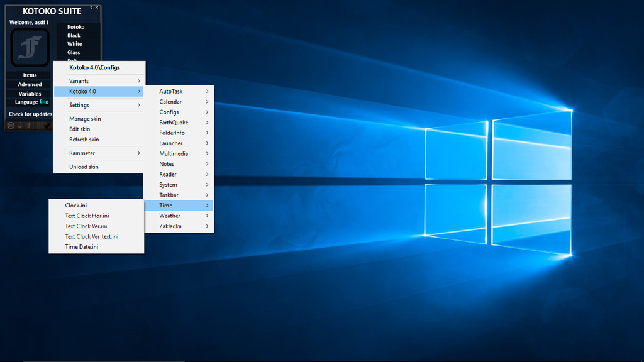Expand the Settings submenu

point(99,105)
